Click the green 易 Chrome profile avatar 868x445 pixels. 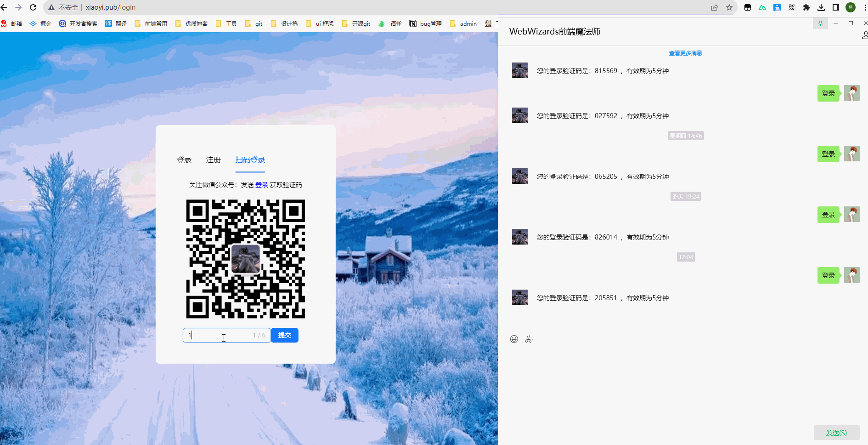pos(850,7)
